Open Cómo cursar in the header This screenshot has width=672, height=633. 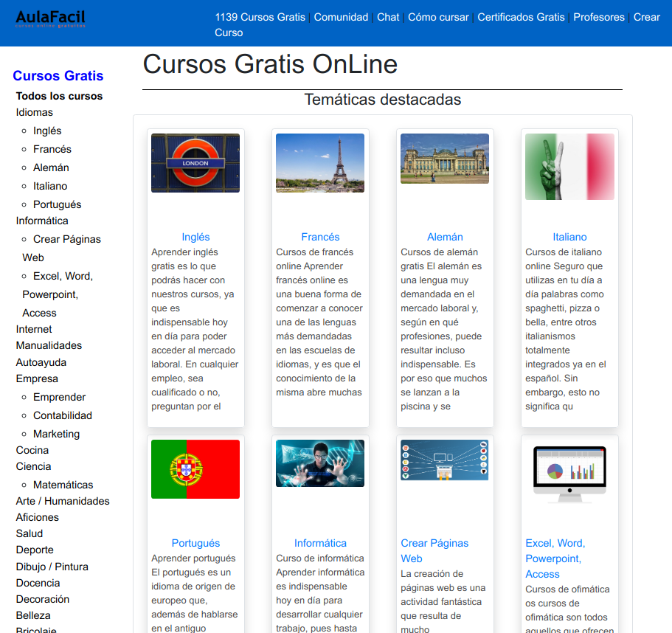click(x=438, y=17)
